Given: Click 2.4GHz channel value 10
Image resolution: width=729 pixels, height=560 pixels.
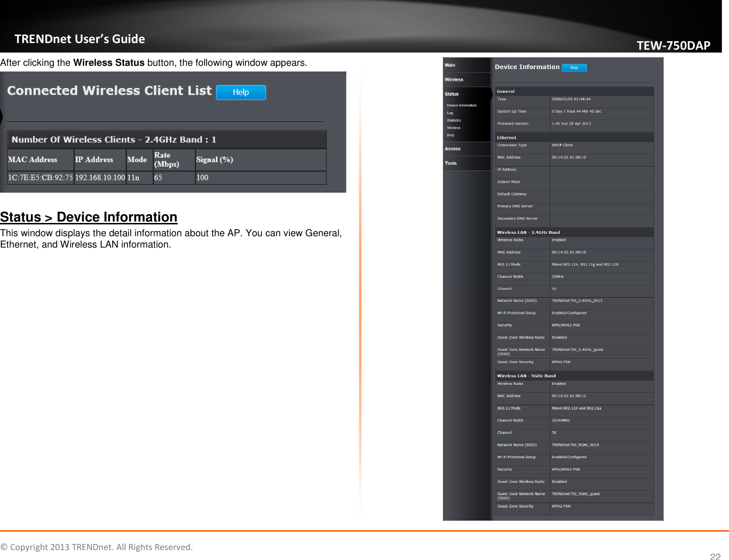Looking at the screenshot, I should point(554,289).
